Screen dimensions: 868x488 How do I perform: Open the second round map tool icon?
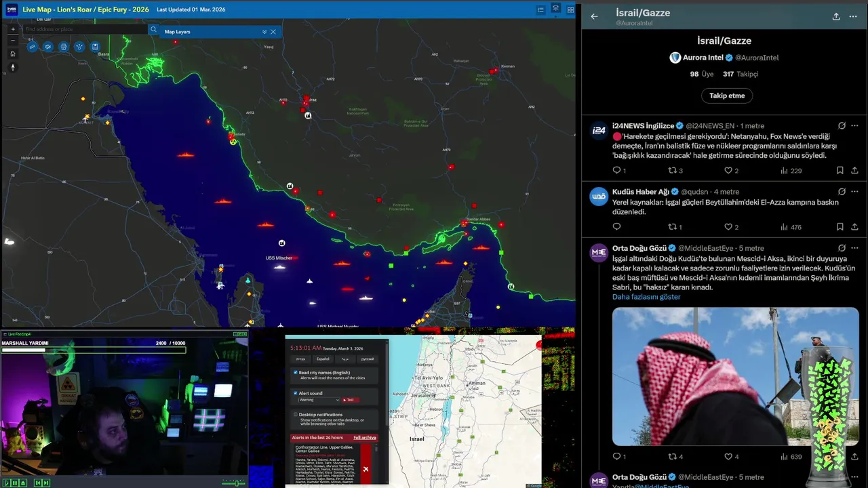(47, 47)
